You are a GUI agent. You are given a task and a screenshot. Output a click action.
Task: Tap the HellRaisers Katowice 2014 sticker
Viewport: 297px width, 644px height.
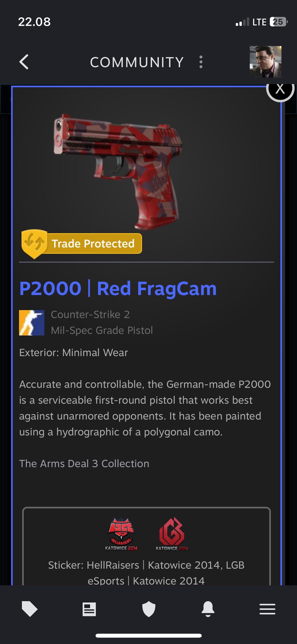[x=121, y=534]
